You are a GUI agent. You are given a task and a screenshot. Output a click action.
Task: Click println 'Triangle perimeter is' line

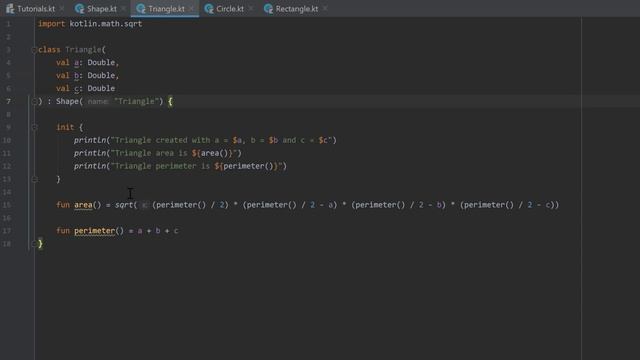click(180, 166)
